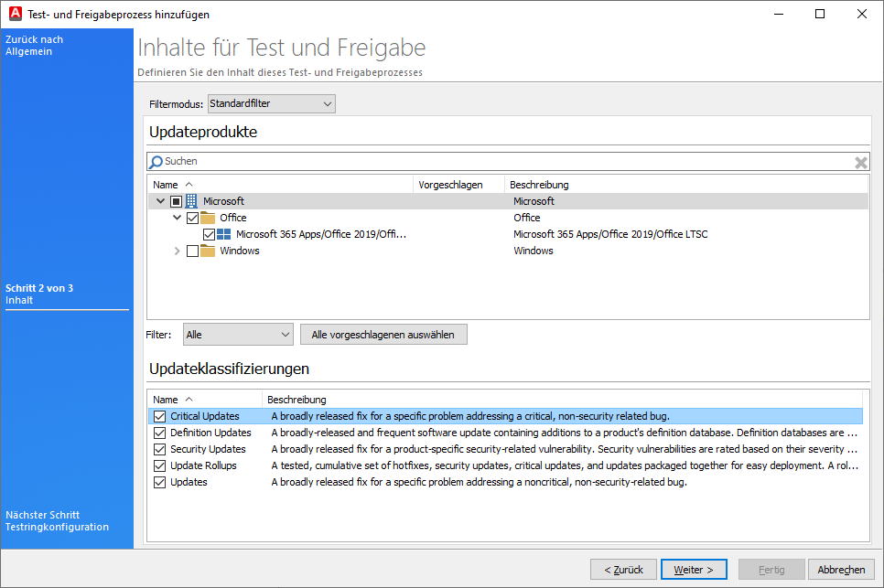This screenshot has width=884, height=588.
Task: Clear the search field with X icon
Action: click(x=861, y=163)
